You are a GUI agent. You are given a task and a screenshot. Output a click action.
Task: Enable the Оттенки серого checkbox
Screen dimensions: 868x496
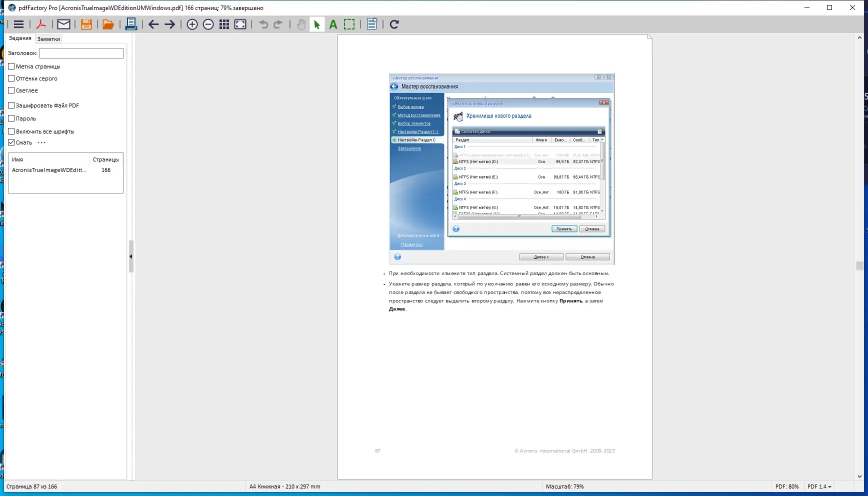(11, 78)
